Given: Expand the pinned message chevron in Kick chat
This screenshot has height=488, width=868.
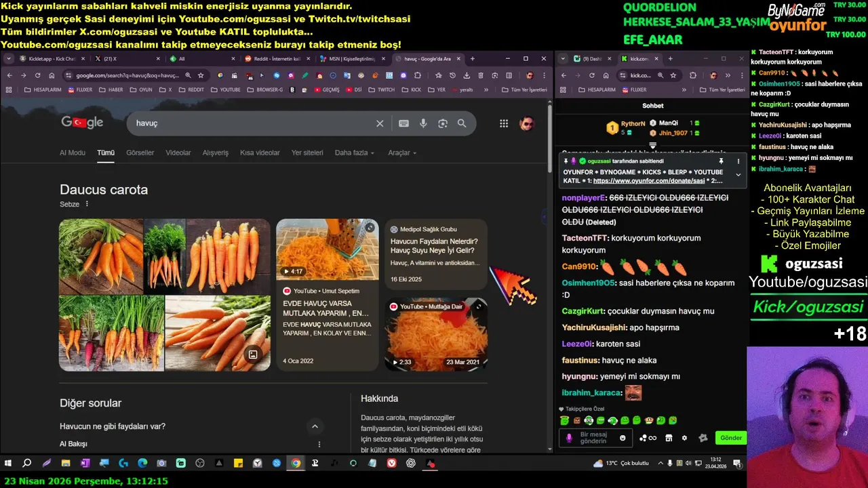Looking at the screenshot, I should pyautogui.click(x=738, y=175).
